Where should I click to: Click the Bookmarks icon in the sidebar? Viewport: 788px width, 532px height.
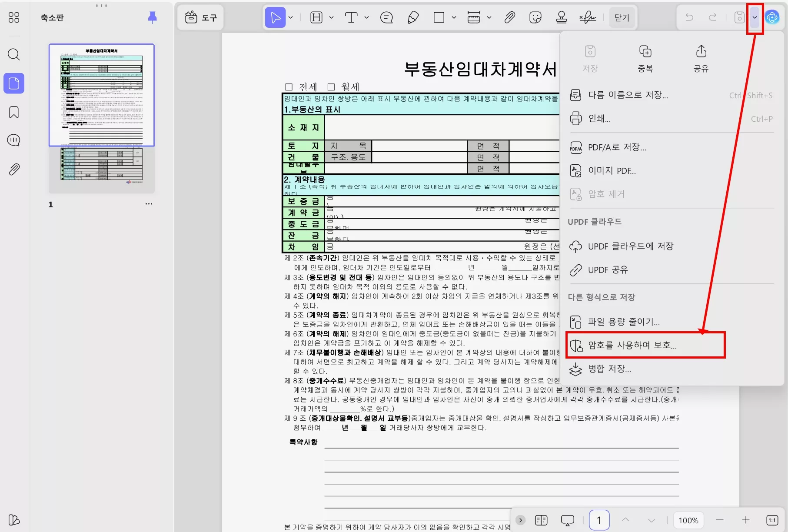13,112
